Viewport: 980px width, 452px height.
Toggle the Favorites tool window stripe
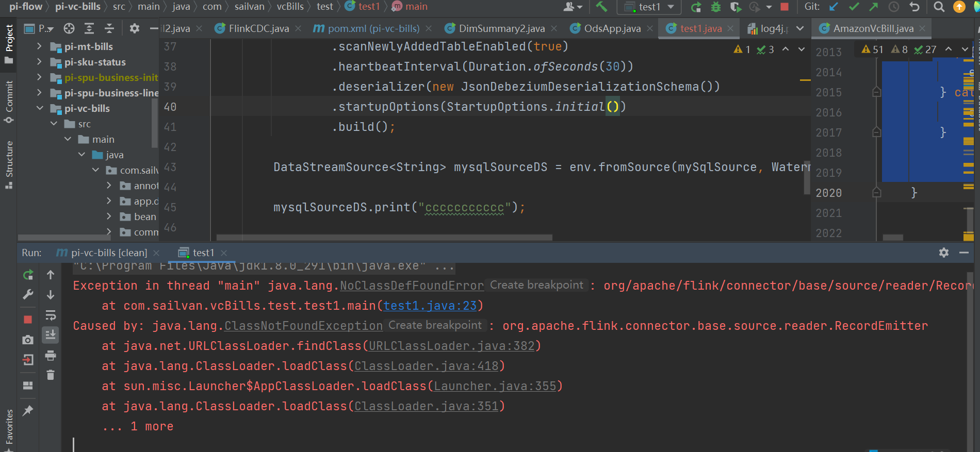click(9, 429)
